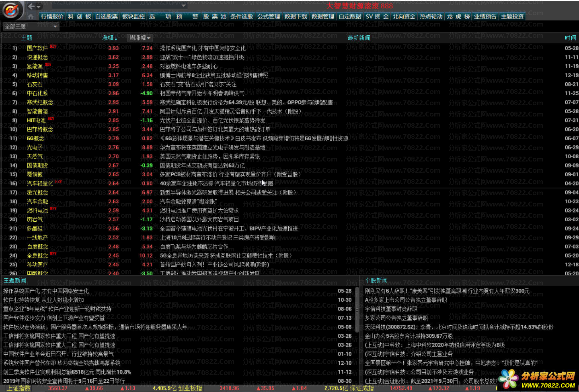Open news 软件业持续恢复 从业人数稳步增加
This screenshot has height=392, width=579.
43,300
